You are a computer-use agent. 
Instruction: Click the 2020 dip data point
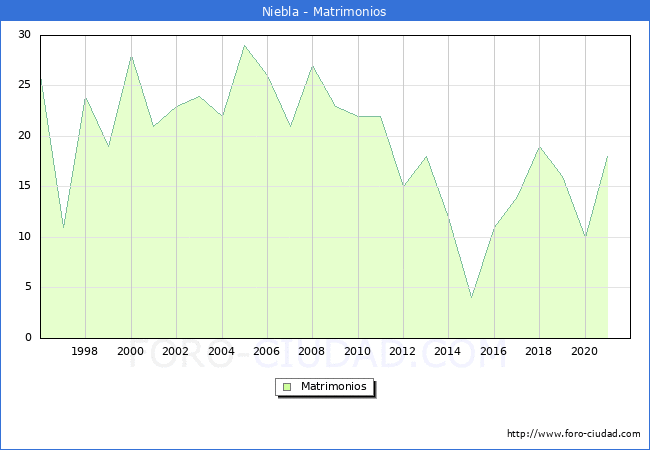coord(585,237)
